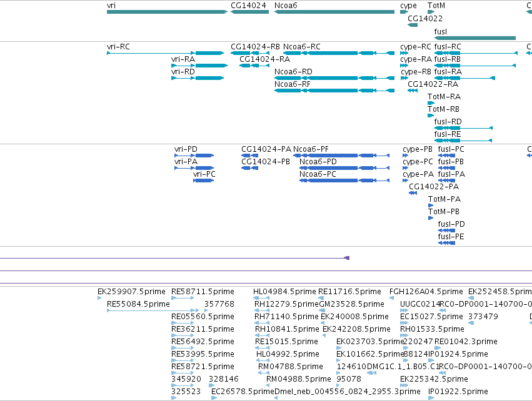Select the fusl-RB transcript label

coord(448,59)
